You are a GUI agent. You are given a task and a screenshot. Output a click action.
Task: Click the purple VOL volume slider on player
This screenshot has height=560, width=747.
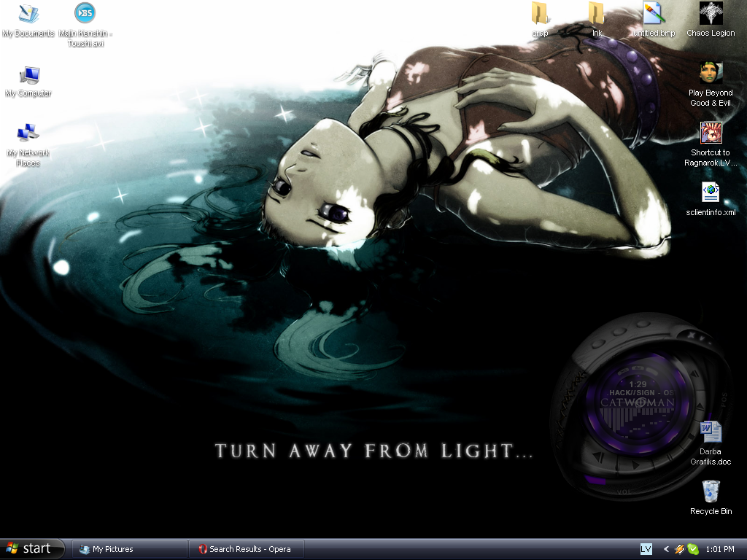pyautogui.click(x=595, y=480)
